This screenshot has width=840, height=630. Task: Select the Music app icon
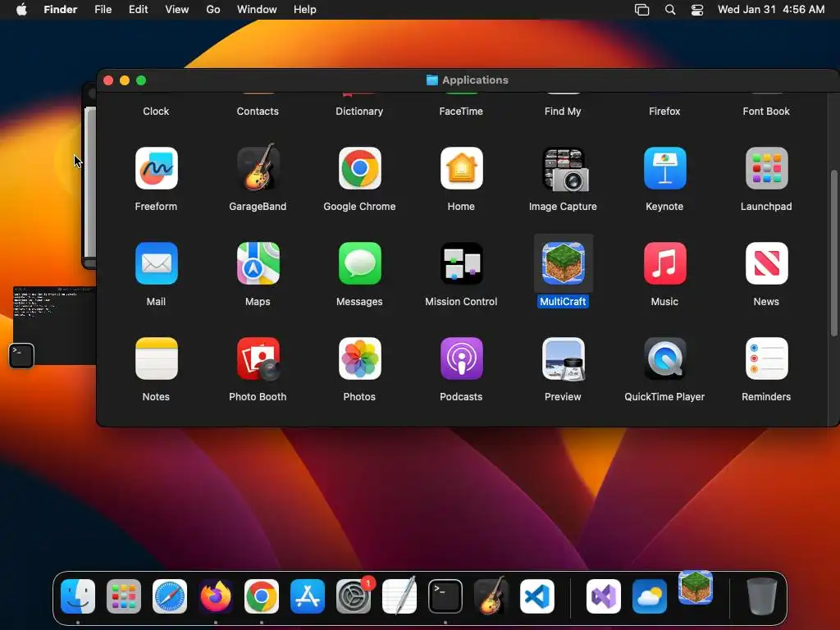point(664,263)
